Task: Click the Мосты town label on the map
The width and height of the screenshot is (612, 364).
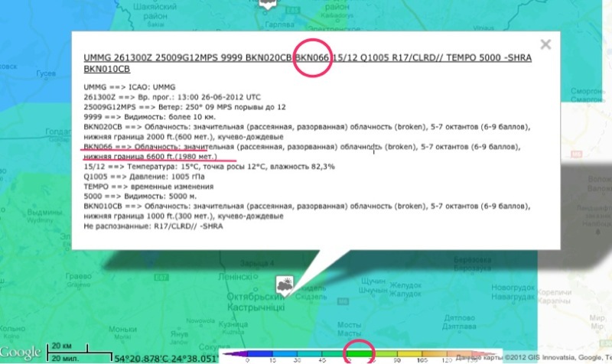Action: (349, 324)
